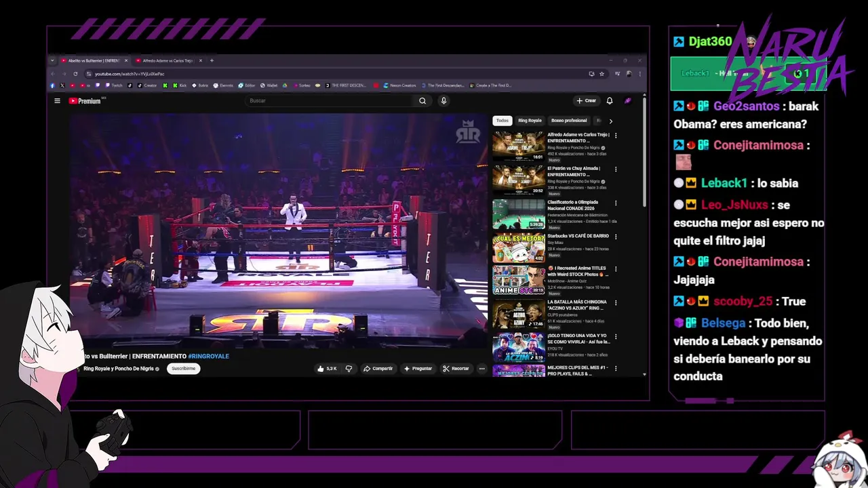Viewport: 868px width, 488px height.
Task: Click the Preguntar button
Action: tap(418, 369)
